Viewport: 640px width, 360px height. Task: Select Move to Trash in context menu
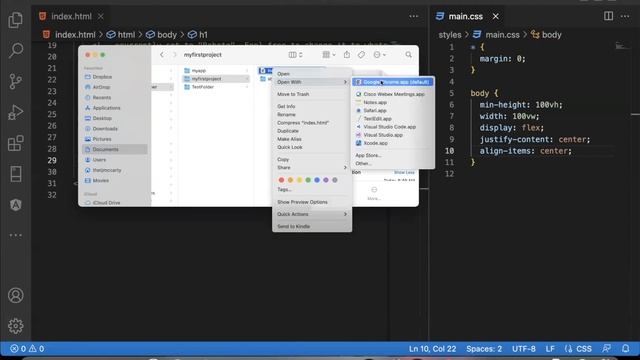pyautogui.click(x=293, y=94)
